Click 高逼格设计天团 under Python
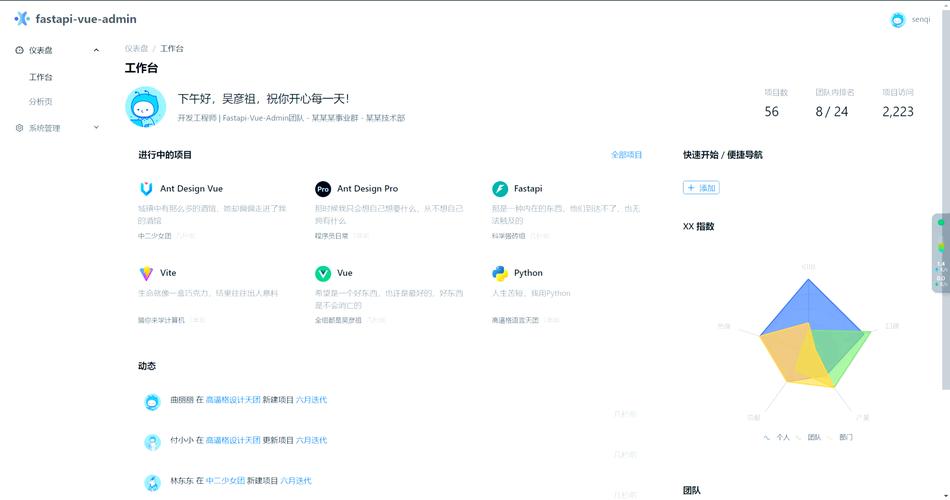The height and width of the screenshot is (500, 950). click(515, 320)
